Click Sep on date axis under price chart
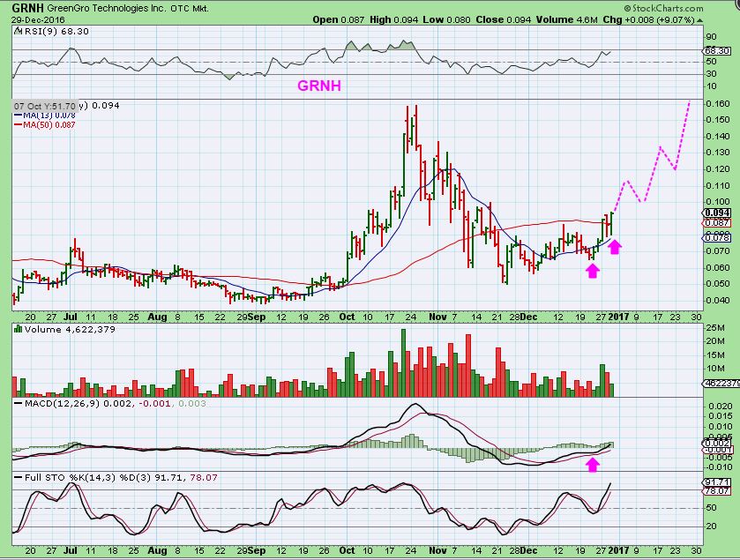The height and width of the screenshot is (560, 740). point(257,317)
